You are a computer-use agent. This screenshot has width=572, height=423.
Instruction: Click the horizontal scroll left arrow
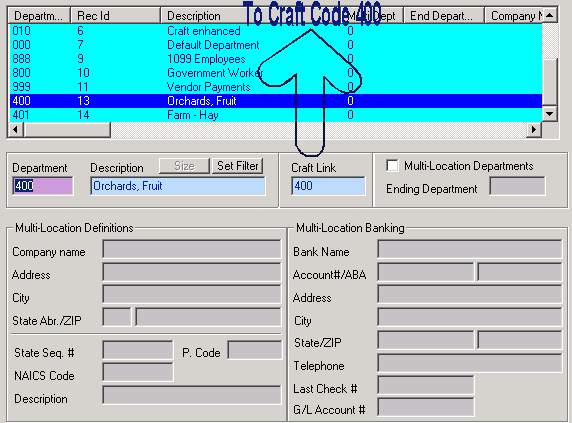click(x=16, y=129)
